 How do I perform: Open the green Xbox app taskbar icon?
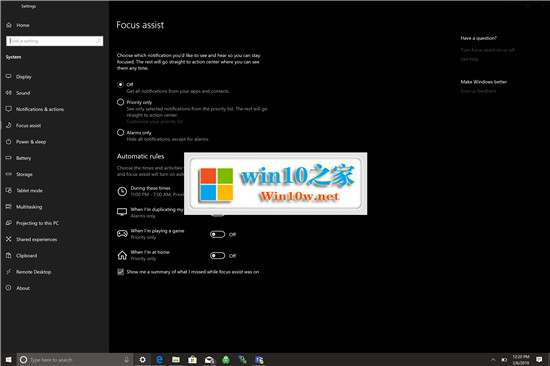coord(226,359)
